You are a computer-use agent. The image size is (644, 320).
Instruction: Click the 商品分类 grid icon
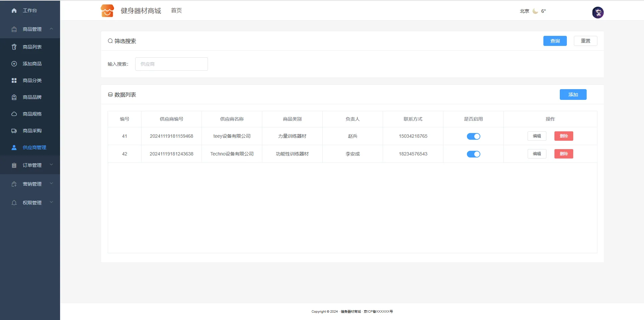(14, 80)
